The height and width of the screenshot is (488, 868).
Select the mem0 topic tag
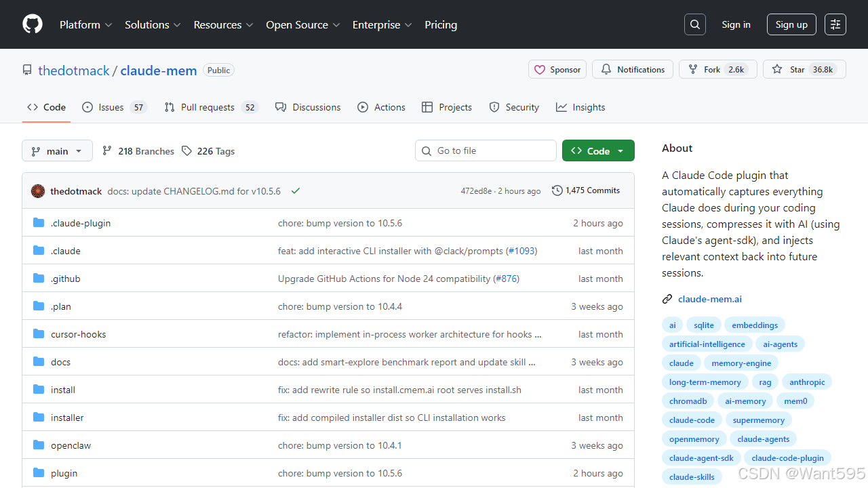coord(795,401)
